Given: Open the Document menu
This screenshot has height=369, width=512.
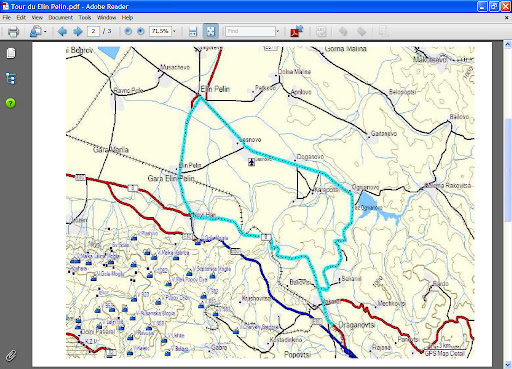Looking at the screenshot, I should (x=60, y=18).
